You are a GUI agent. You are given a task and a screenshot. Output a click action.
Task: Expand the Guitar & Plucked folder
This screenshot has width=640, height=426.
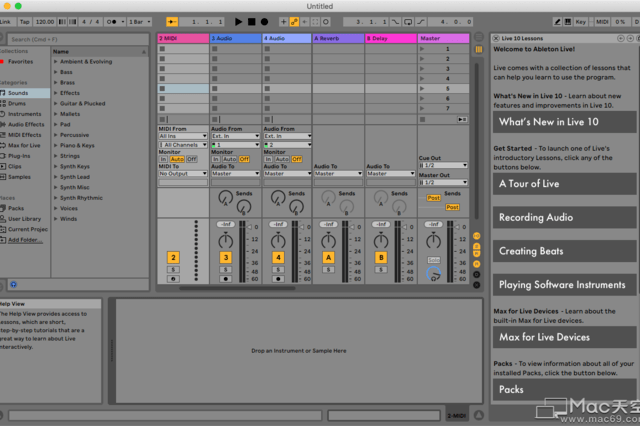point(56,103)
